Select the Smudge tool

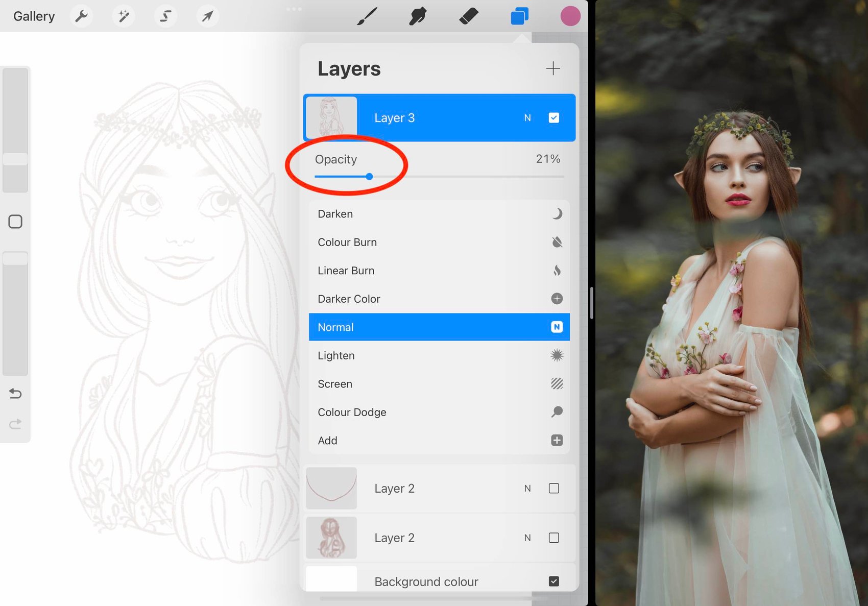pos(418,16)
